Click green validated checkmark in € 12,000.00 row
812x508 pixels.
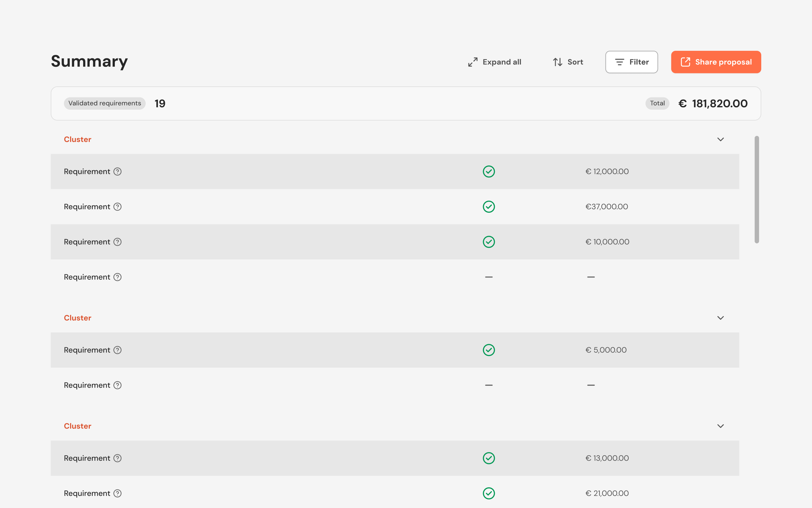coord(489,171)
